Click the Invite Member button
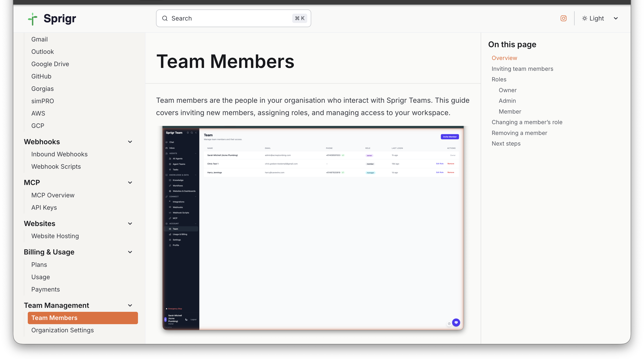 (x=450, y=137)
